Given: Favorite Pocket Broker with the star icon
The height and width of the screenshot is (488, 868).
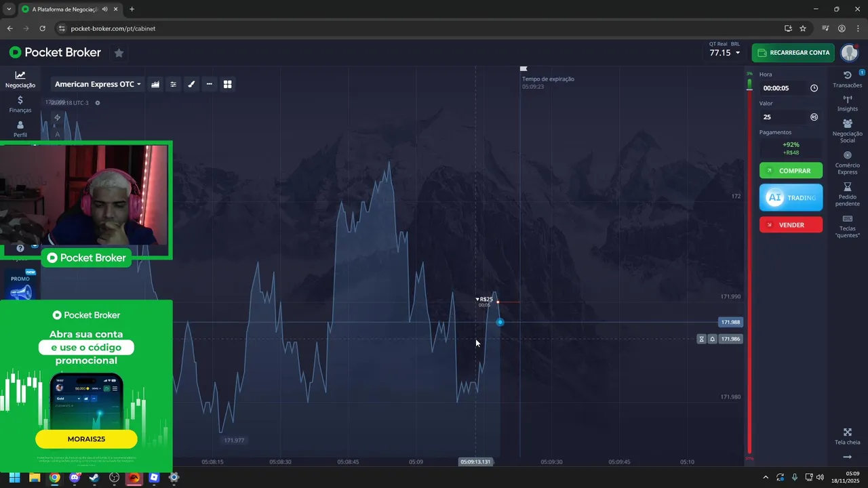Looking at the screenshot, I should coord(119,52).
